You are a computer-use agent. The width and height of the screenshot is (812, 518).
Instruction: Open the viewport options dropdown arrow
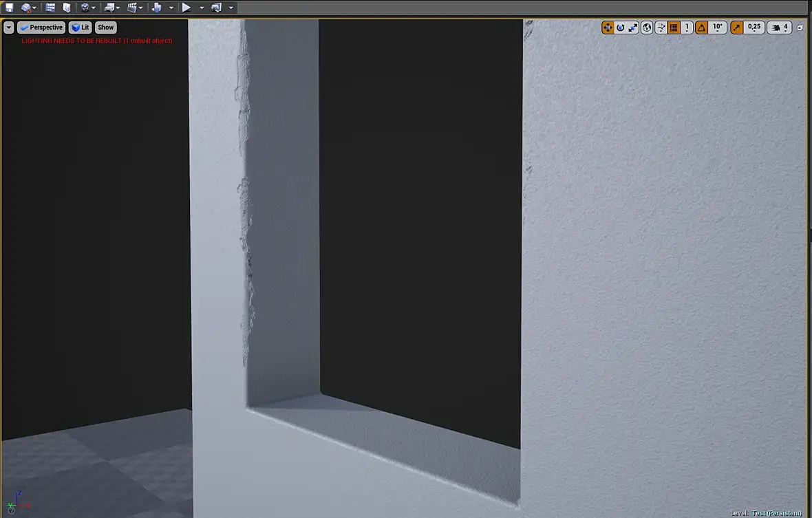[9, 28]
